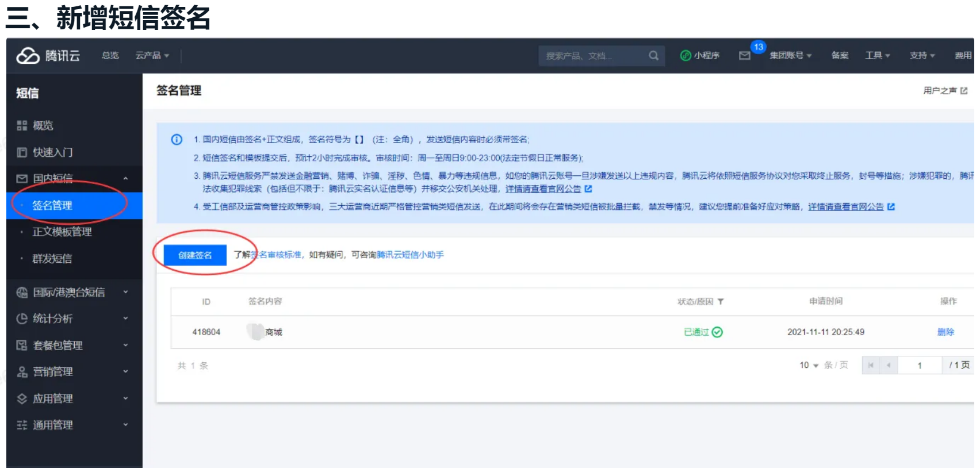The width and height of the screenshot is (980, 468).
Task: Click the 国内短信 envelope icon
Action: point(22,179)
